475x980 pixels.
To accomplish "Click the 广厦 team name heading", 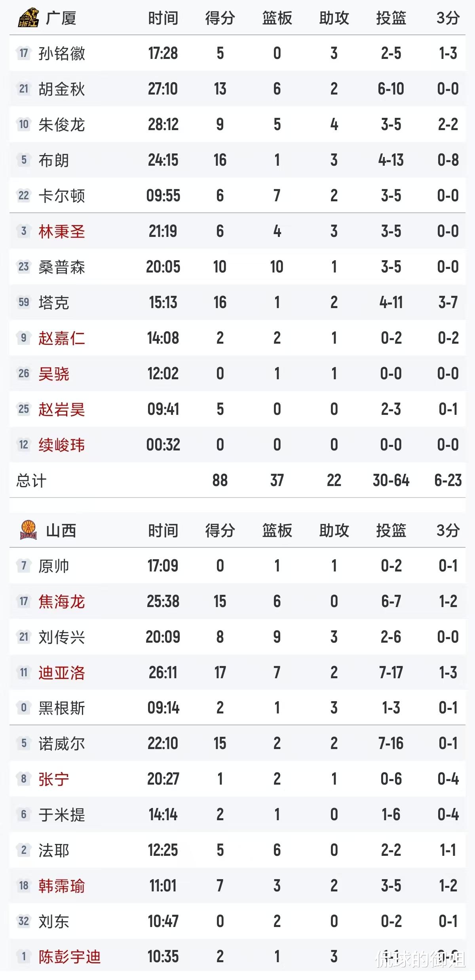I will (x=61, y=18).
